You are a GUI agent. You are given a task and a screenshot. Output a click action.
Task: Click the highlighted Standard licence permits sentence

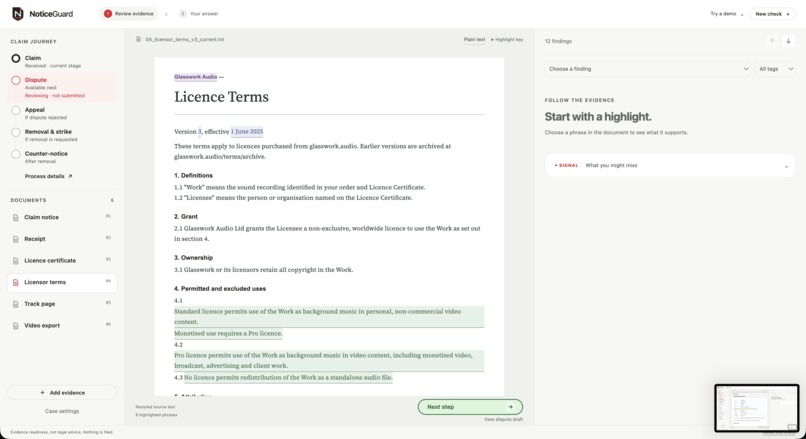pos(329,317)
